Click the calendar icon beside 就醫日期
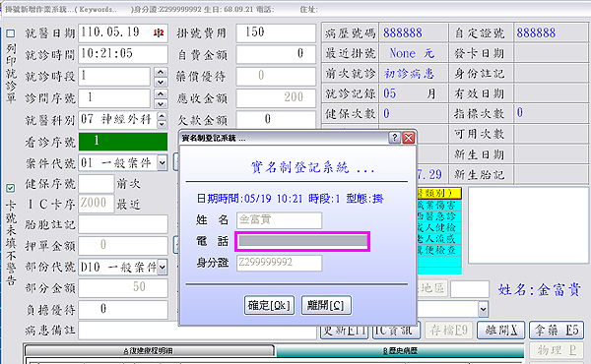This screenshot has width=591, height=364. click(159, 33)
